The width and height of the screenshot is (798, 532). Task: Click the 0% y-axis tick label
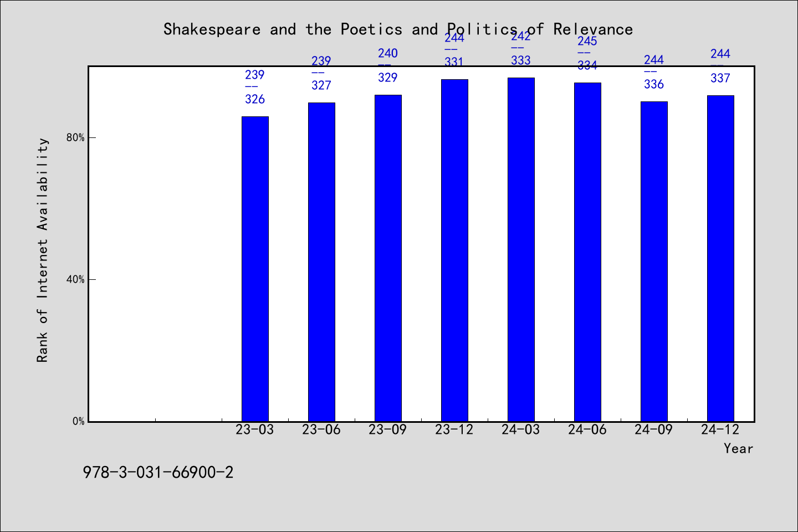(x=78, y=421)
